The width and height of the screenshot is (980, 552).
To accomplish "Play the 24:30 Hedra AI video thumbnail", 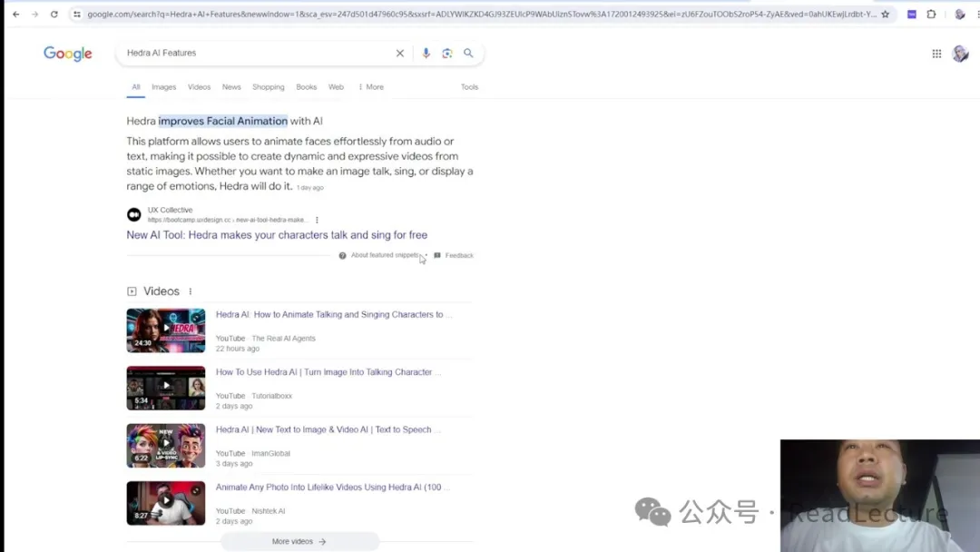I will click(x=165, y=330).
